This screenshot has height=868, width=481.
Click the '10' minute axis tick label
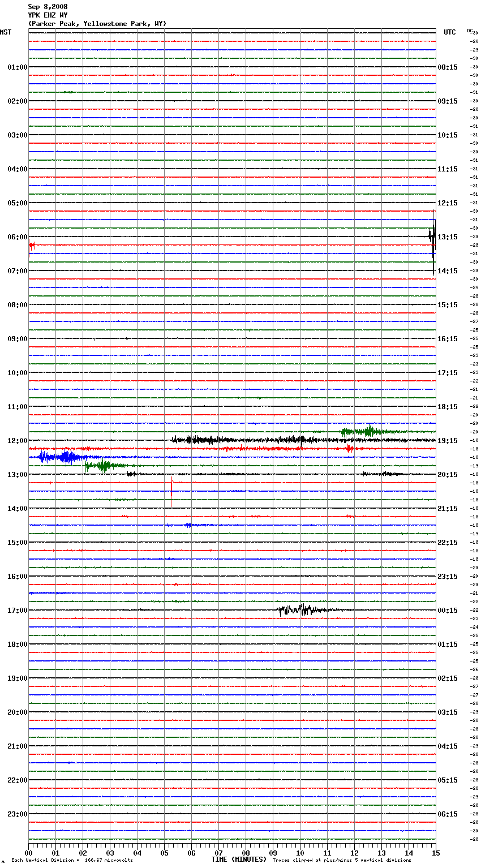[300, 853]
